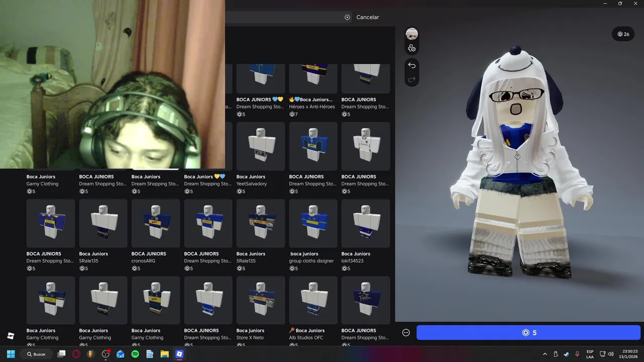
Task: Open the three-dot more options menu
Action: pyautogui.click(x=406, y=332)
